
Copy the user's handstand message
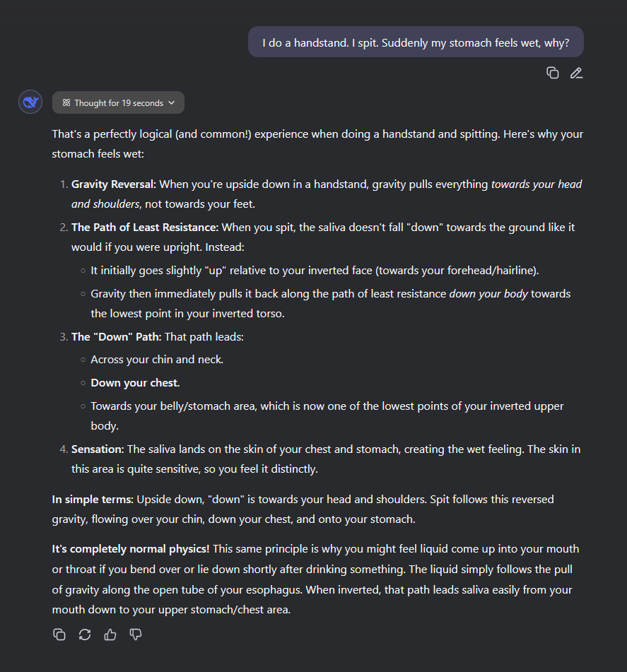(553, 73)
